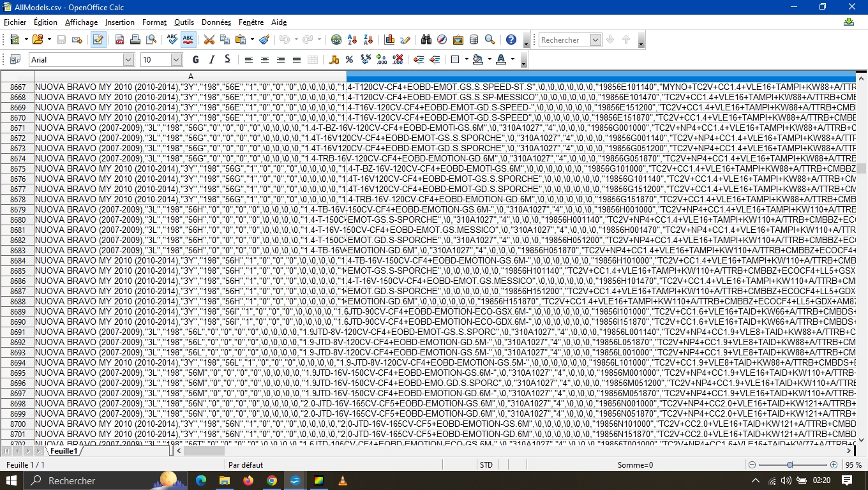Image resolution: width=868 pixels, height=490 pixels.
Task: Click the Redo arrow icon
Action: [308, 40]
